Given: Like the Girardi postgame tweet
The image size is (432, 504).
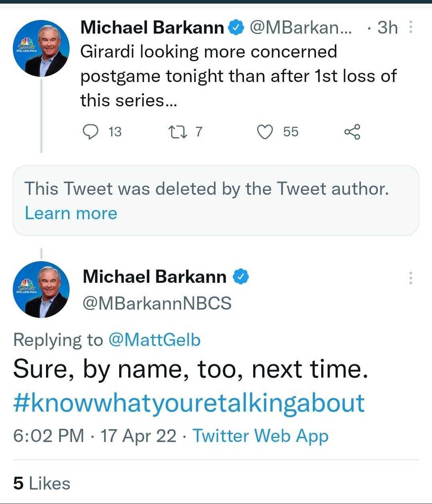Looking at the screenshot, I should tap(264, 132).
